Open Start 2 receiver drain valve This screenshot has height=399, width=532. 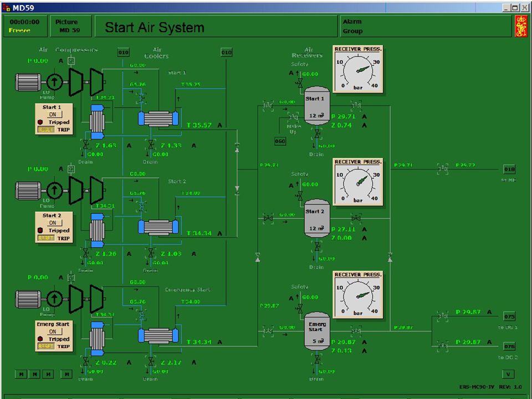pos(317,246)
